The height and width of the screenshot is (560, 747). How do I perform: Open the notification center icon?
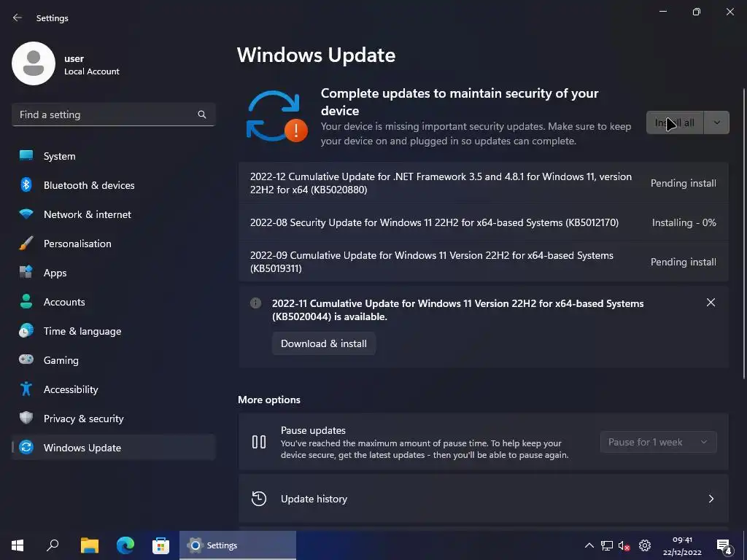[724, 546]
